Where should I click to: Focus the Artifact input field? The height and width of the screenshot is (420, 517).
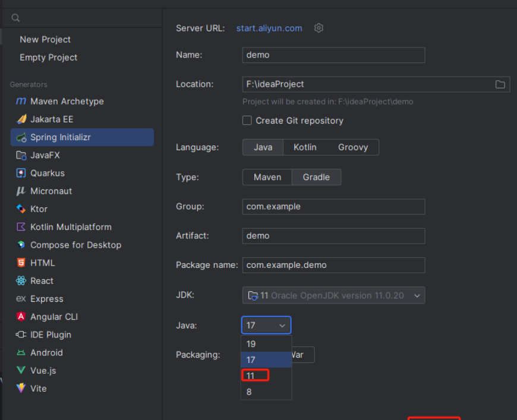point(333,236)
